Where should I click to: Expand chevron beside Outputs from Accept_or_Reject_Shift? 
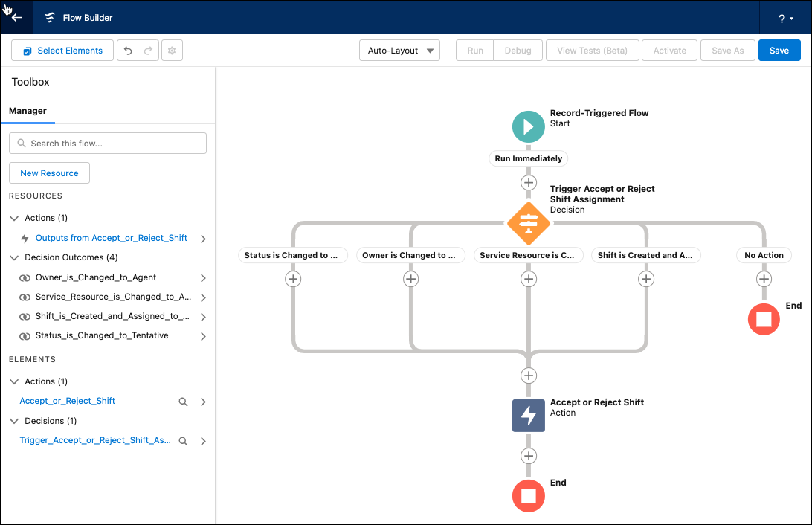203,239
